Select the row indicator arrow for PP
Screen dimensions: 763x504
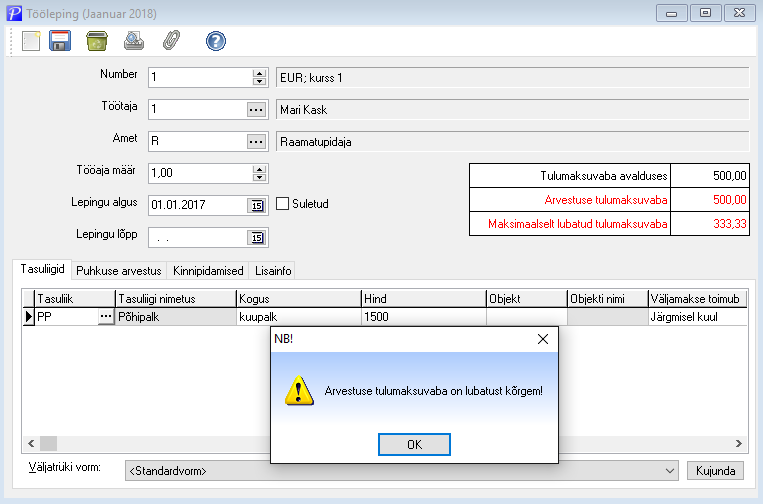tap(29, 317)
